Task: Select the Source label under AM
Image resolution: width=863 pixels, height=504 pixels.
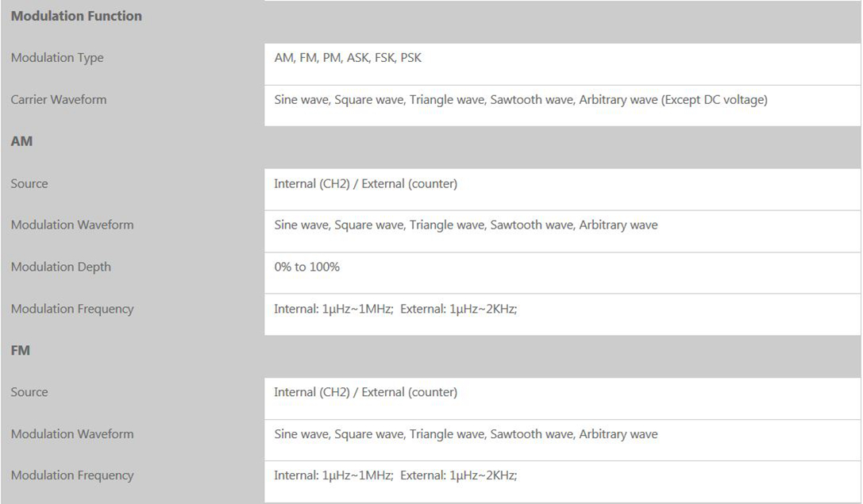Action: pos(29,183)
